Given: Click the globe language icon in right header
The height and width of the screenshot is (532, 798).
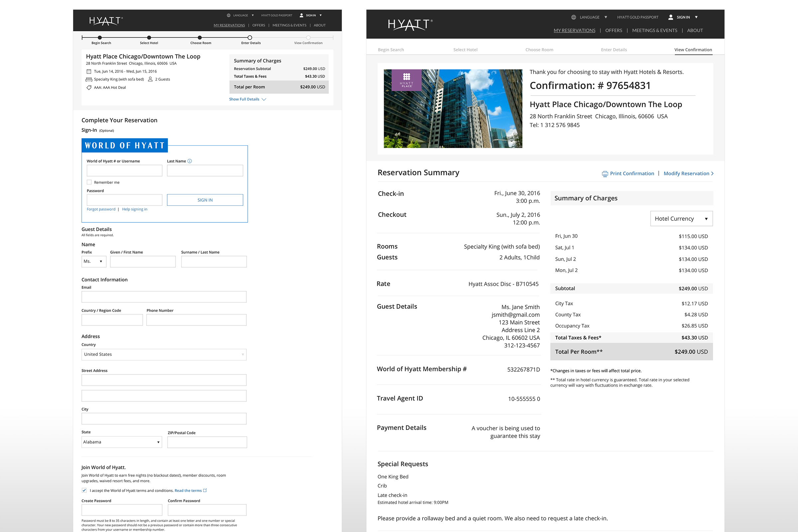Looking at the screenshot, I should tap(573, 17).
